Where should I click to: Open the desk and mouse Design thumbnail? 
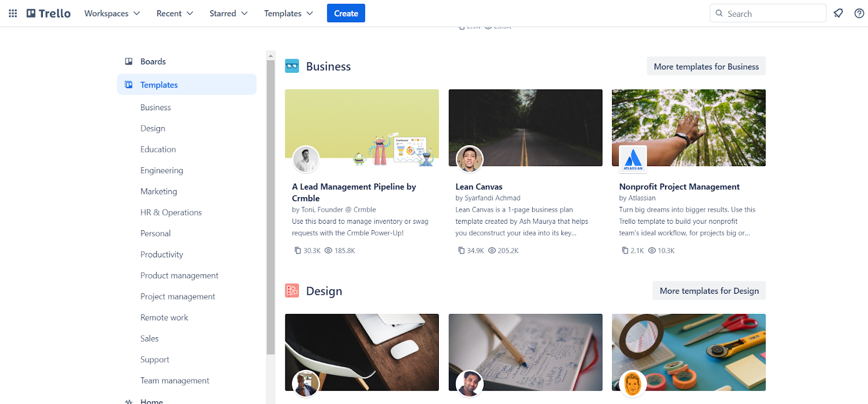click(362, 352)
